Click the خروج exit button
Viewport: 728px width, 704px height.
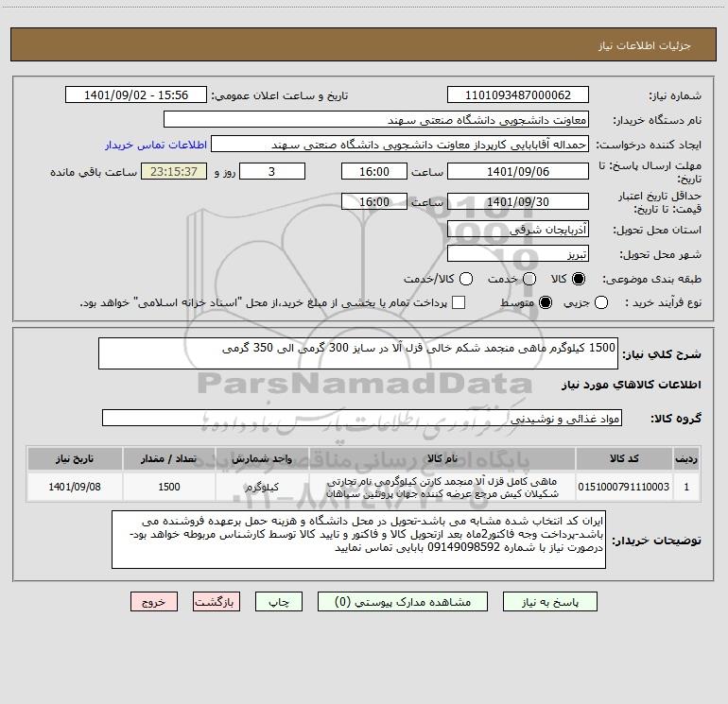154,602
